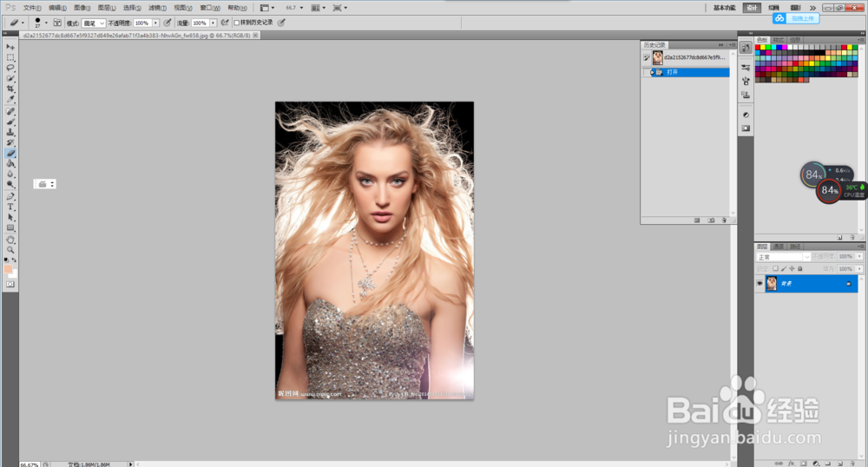Toggle Background layer visibility eye
This screenshot has height=467, width=868.
(759, 284)
